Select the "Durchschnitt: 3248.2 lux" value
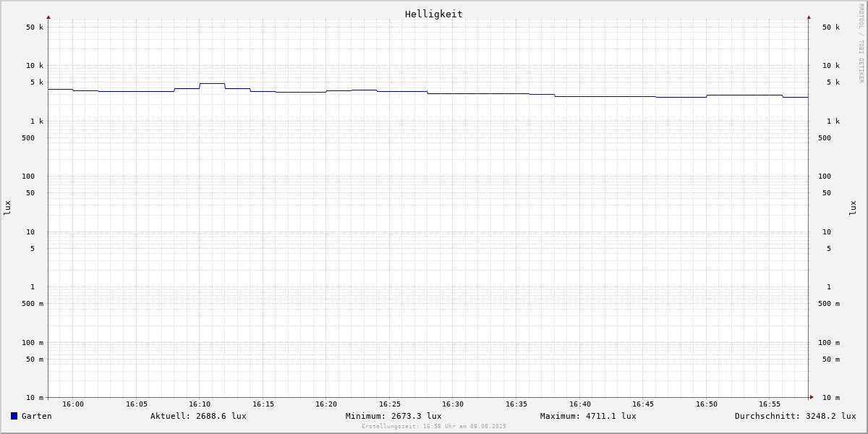Image resolution: width=868 pixels, height=434 pixels. pyautogui.click(x=795, y=416)
